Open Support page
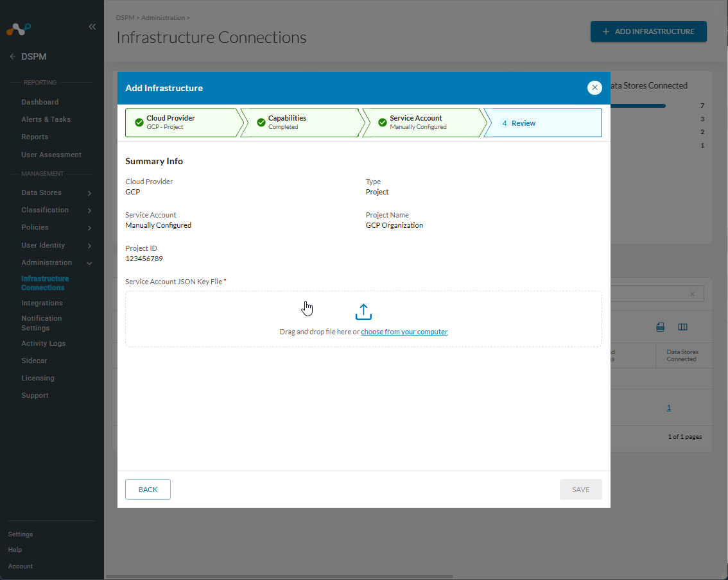This screenshot has width=728, height=580. (35, 395)
